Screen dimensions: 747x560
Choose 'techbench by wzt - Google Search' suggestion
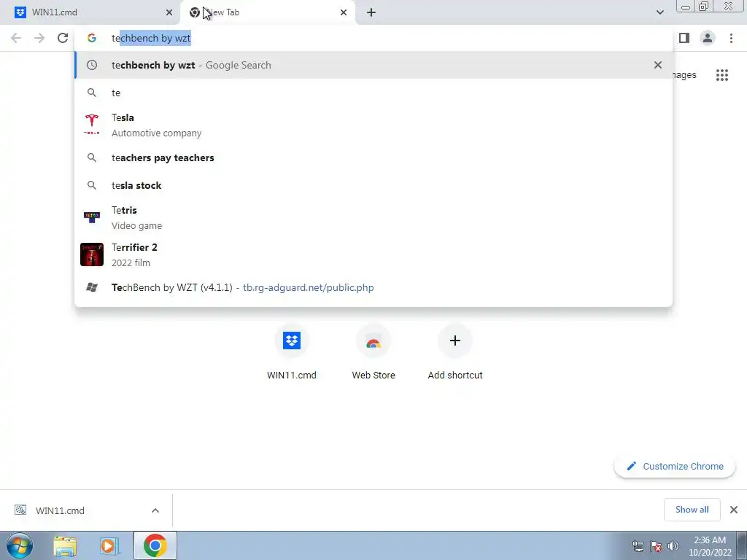(373, 65)
